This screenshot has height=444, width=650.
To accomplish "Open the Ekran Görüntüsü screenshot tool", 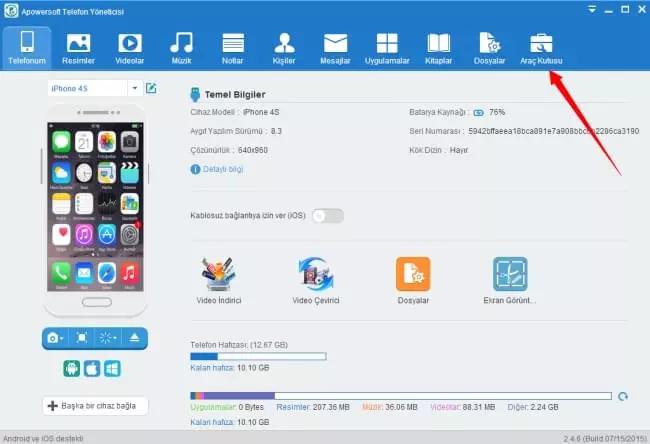I will (x=510, y=281).
